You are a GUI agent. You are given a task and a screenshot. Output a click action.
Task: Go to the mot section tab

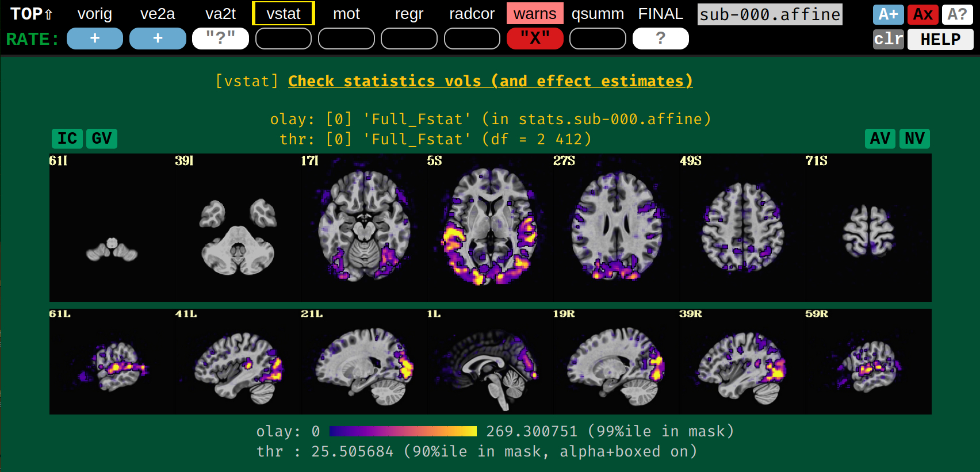[346, 14]
